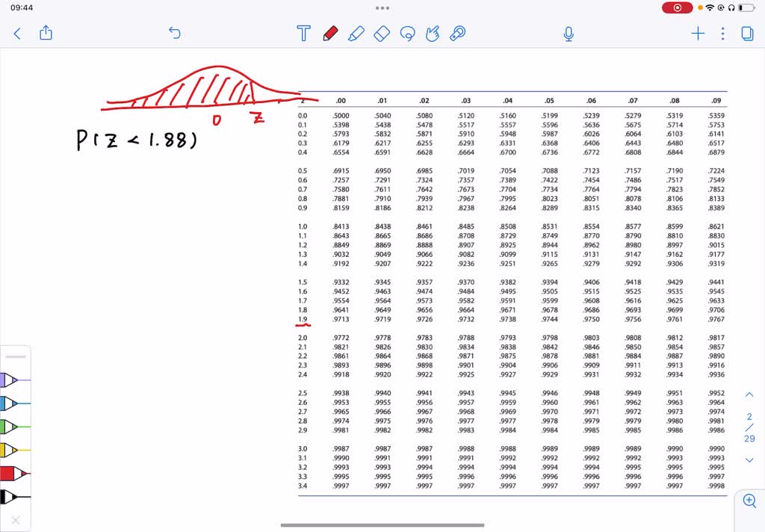Select the Text tool

303,34
